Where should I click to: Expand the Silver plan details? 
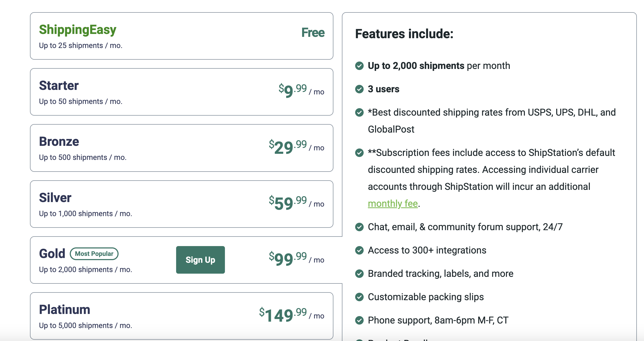pyautogui.click(x=182, y=204)
